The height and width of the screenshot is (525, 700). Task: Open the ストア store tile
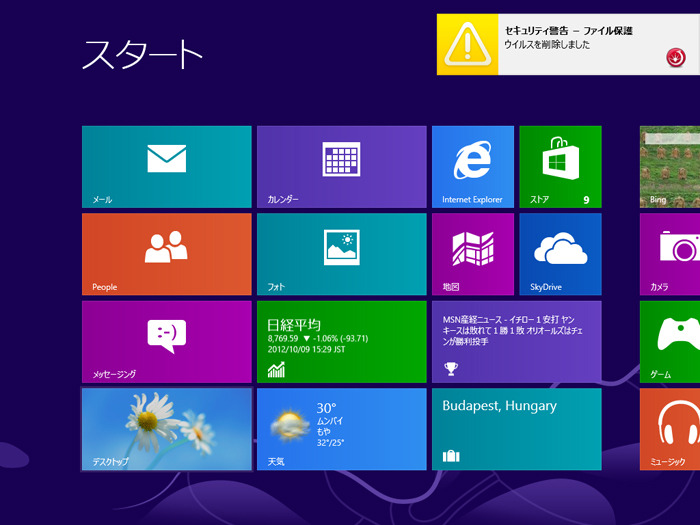coord(560,167)
